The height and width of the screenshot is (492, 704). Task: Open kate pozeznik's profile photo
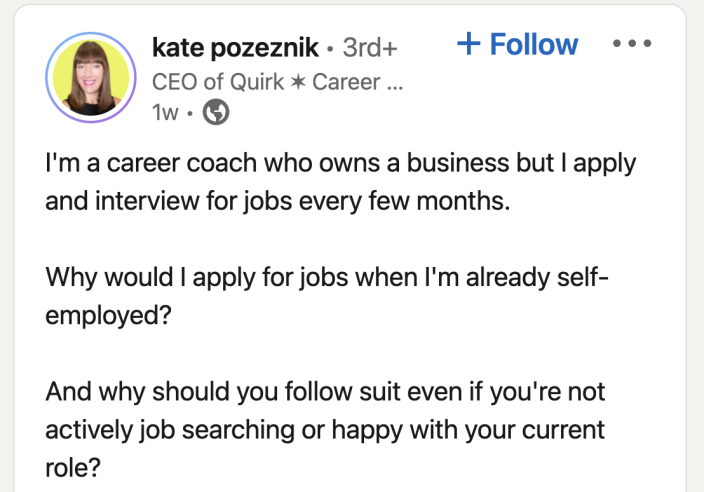[x=89, y=75]
